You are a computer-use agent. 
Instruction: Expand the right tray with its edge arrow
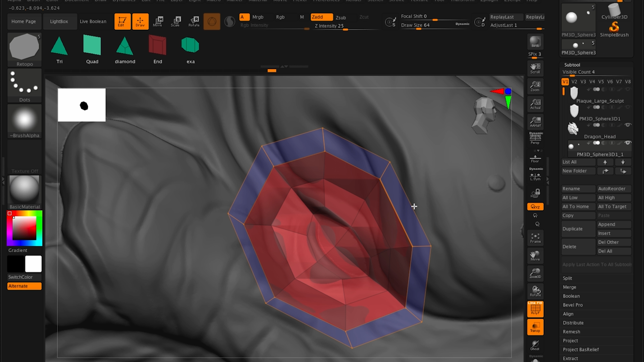[548, 181]
